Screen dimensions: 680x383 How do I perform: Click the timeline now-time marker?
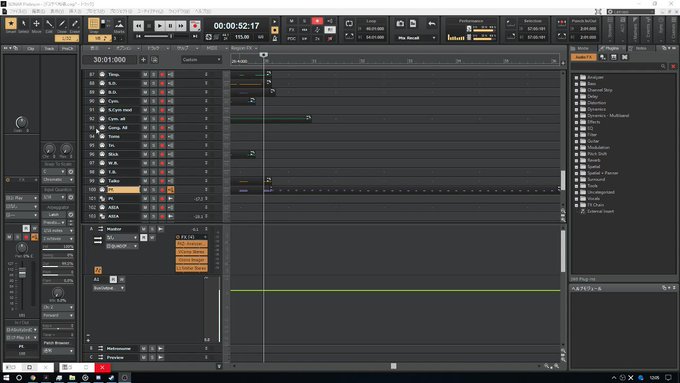click(263, 55)
